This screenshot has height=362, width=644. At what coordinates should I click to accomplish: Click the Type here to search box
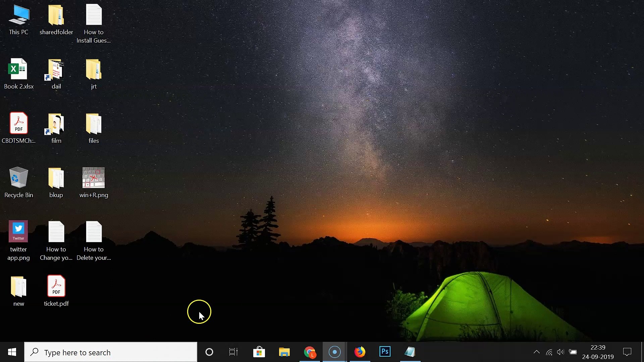click(111, 352)
